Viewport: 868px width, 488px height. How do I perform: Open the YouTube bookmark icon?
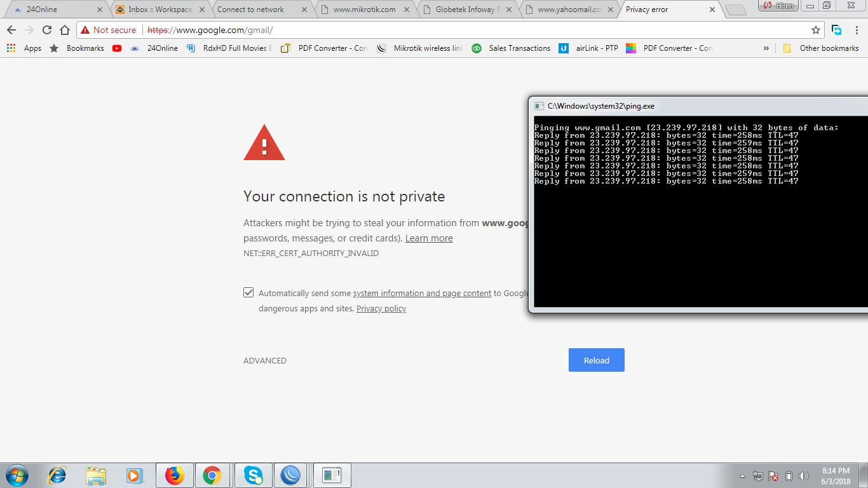117,48
